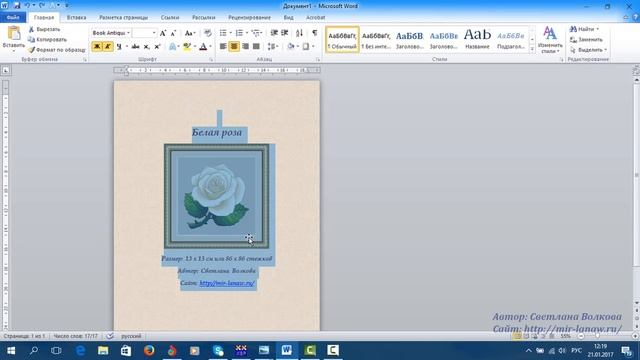
Task: Apply the Название style
Action: click(x=477, y=40)
